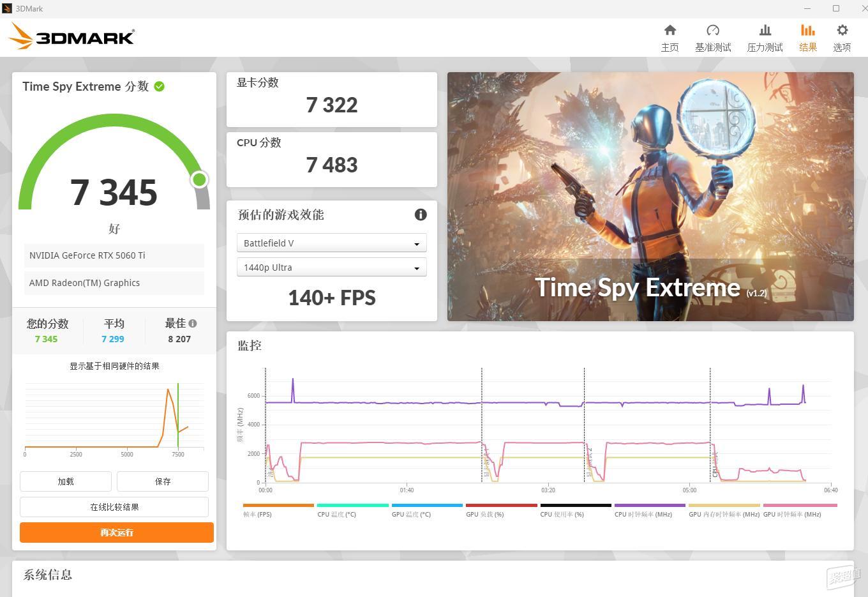This screenshot has height=597, width=868.
Task: Click the info icon beside 预估的游戏效能
Action: tap(421, 215)
